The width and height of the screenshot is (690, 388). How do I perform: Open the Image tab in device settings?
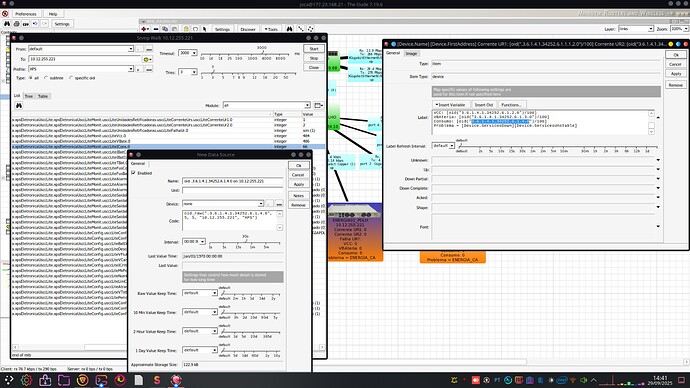[x=411, y=53]
